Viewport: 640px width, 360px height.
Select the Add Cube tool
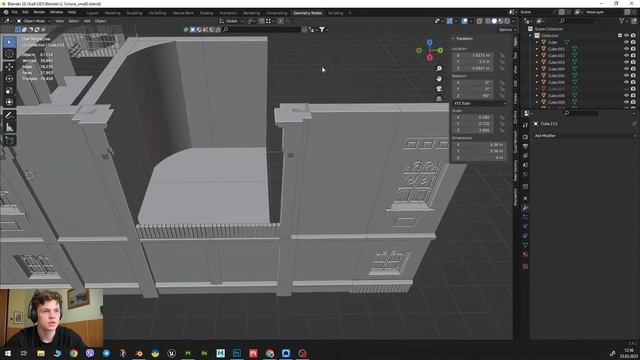tap(9, 140)
